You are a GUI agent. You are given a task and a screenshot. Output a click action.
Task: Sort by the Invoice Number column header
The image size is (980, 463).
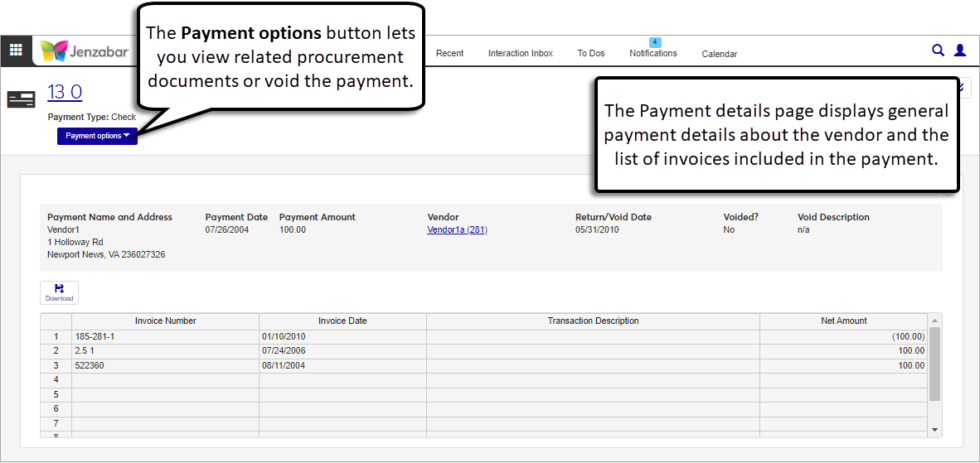pos(165,321)
